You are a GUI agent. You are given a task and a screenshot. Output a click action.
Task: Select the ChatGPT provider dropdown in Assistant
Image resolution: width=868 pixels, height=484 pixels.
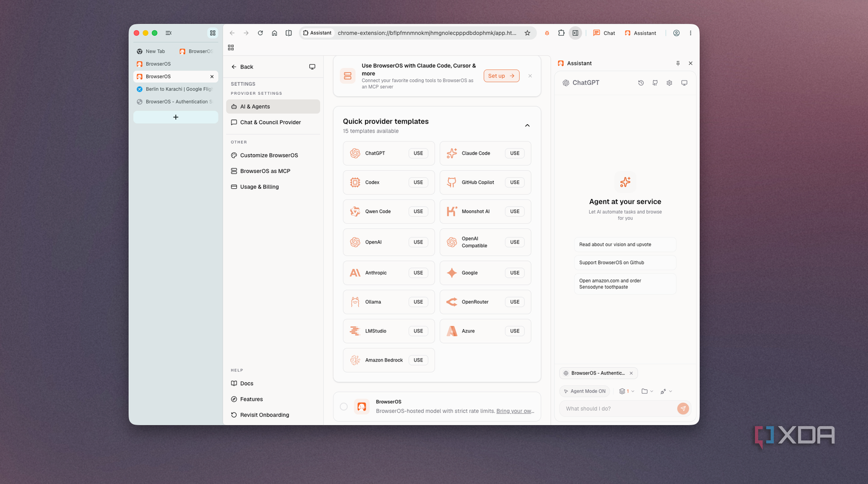[x=581, y=83]
